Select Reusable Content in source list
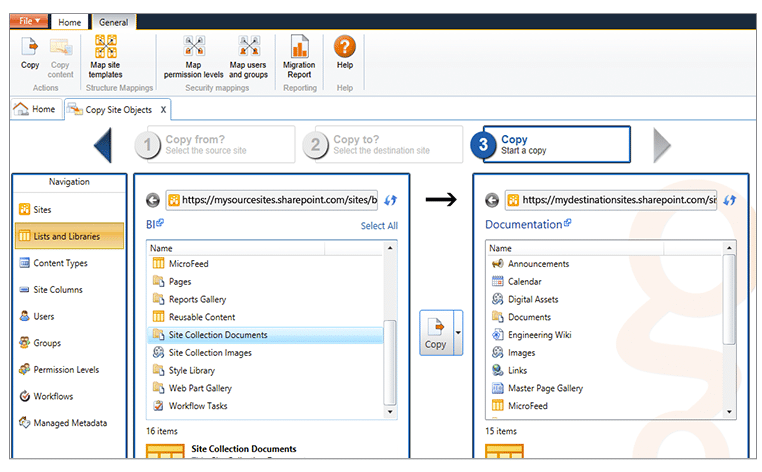The image size is (762, 472). [x=265, y=317]
